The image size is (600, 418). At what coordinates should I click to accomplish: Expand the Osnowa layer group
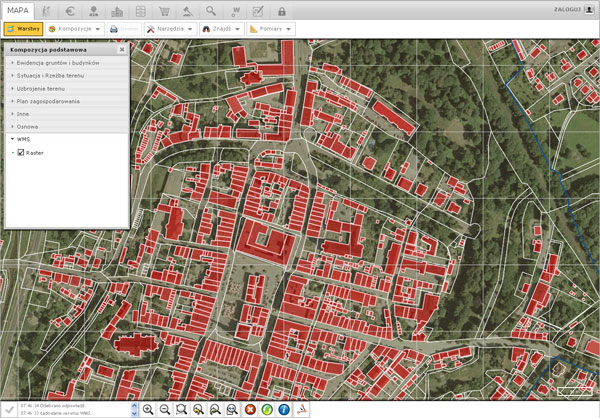(x=67, y=127)
